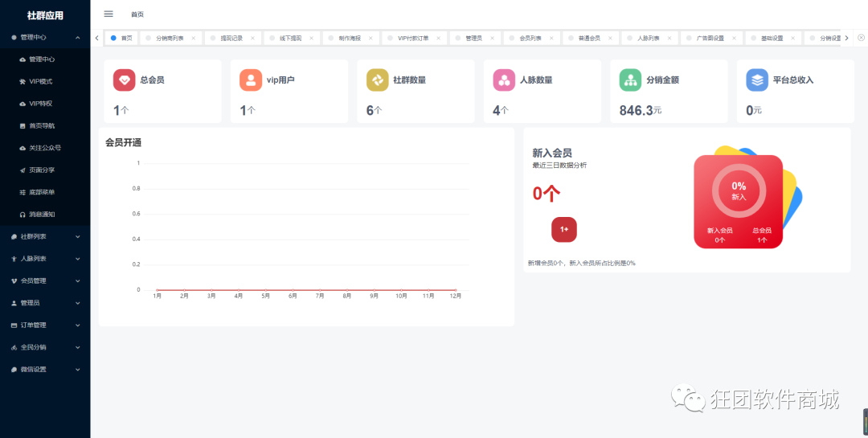
Task: Click the 12月 label on the chart axis
Action: point(456,297)
